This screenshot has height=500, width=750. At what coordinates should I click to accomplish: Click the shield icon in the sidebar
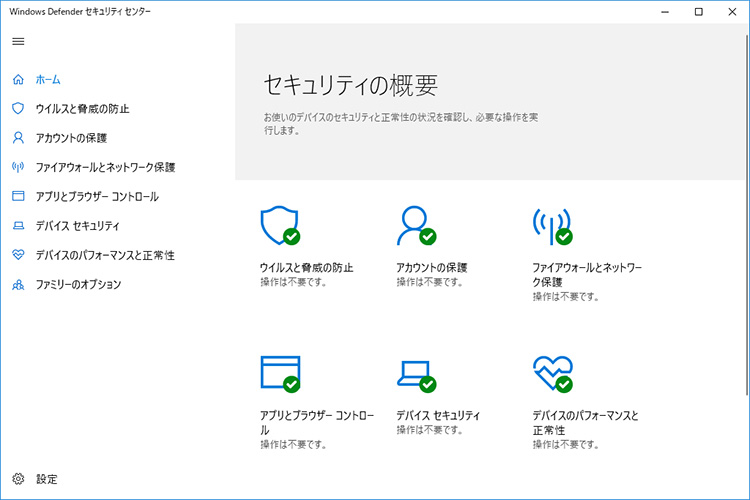point(18,109)
